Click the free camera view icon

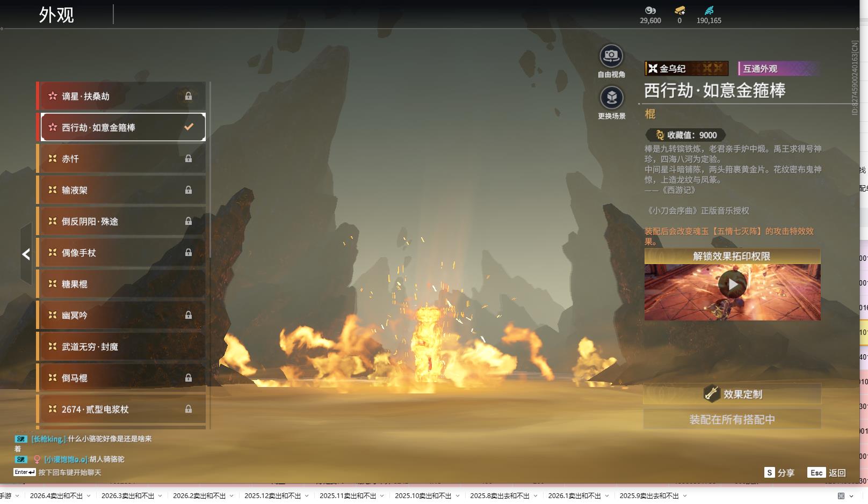pos(611,56)
